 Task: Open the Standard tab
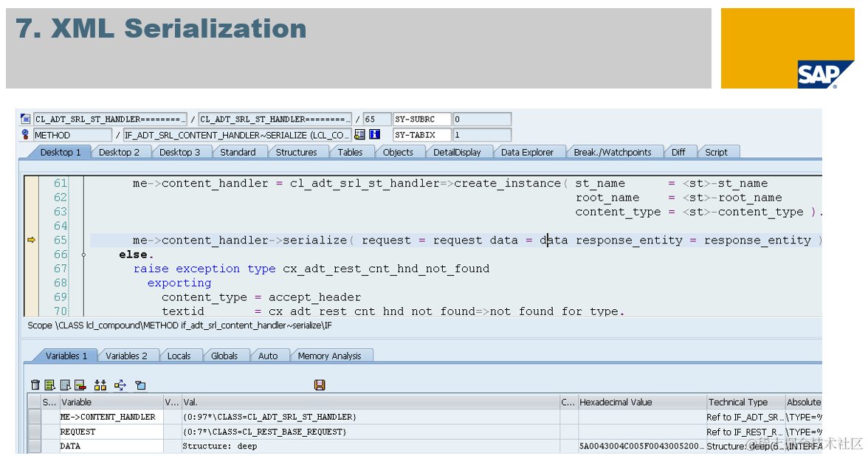click(x=238, y=152)
